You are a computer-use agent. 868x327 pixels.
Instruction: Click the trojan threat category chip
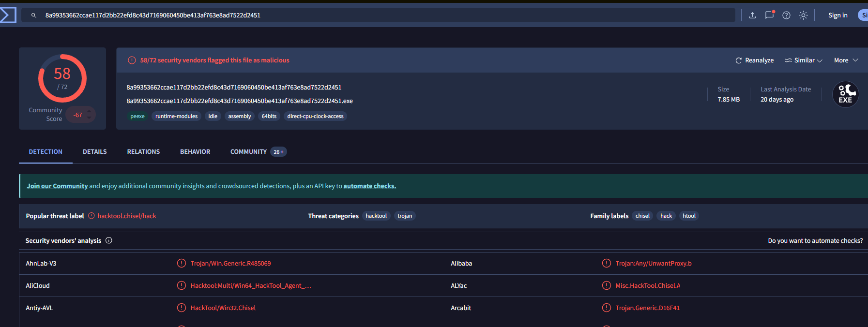(405, 216)
